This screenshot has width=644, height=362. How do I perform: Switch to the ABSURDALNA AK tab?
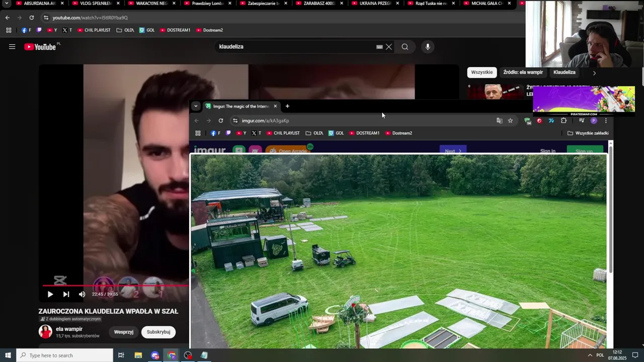39,4
